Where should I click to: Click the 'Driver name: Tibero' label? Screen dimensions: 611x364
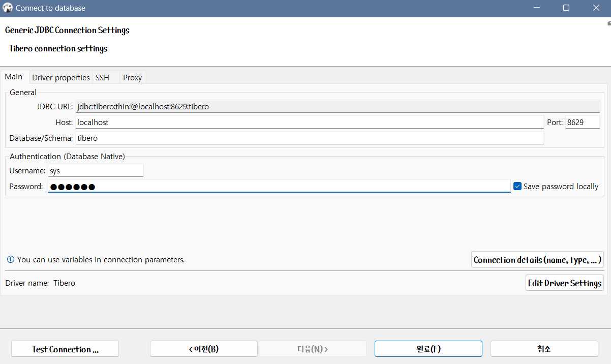(x=40, y=283)
